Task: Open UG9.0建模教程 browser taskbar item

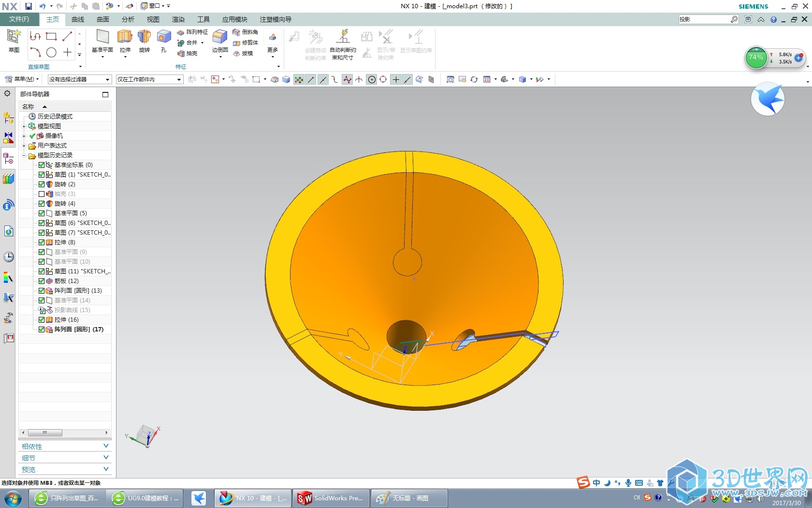Action: 145,498
